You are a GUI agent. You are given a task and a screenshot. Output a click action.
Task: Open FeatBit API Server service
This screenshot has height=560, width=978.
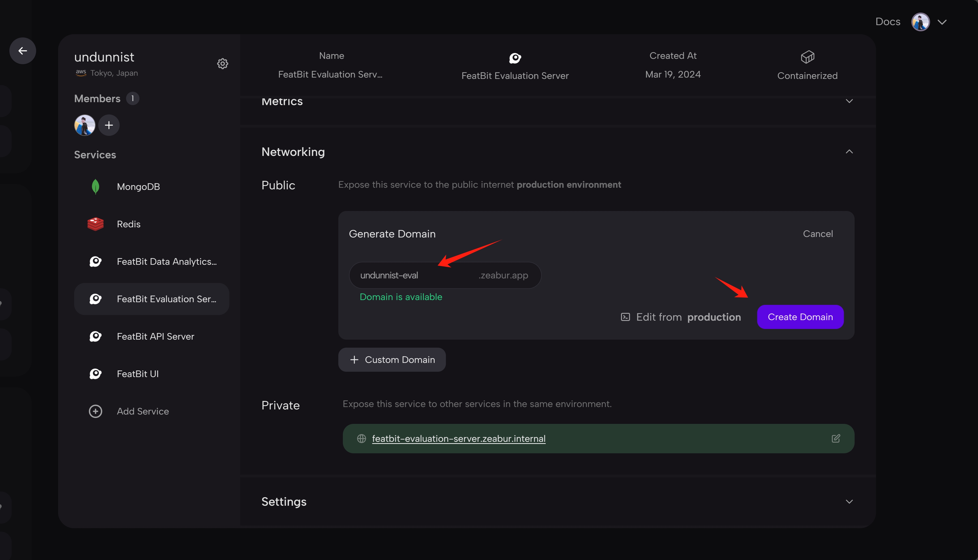pyautogui.click(x=152, y=336)
